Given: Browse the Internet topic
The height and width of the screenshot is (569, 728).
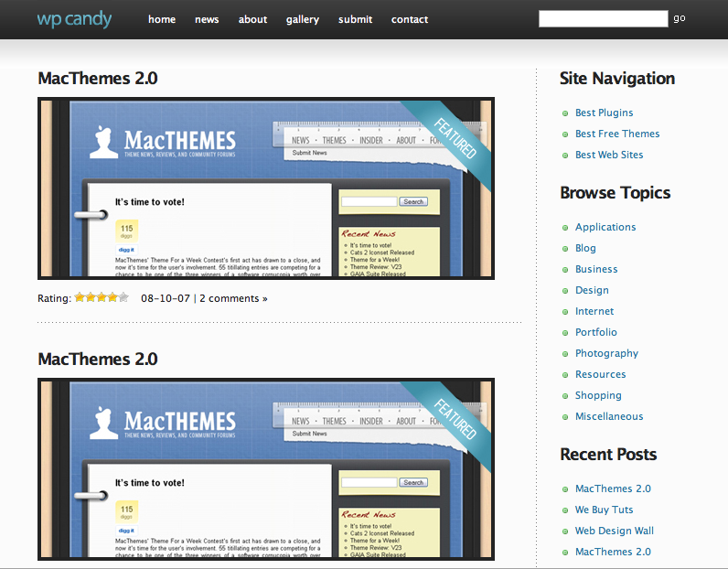Looking at the screenshot, I should tap(594, 311).
